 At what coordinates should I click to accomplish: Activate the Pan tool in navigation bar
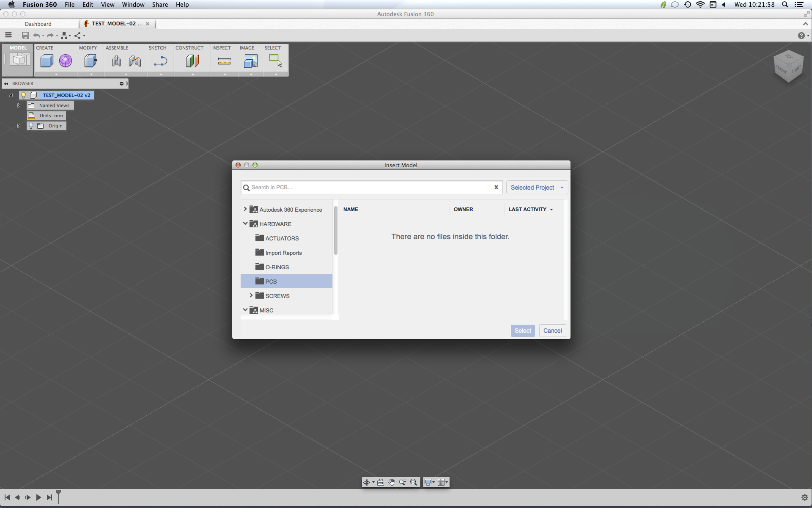pos(392,482)
